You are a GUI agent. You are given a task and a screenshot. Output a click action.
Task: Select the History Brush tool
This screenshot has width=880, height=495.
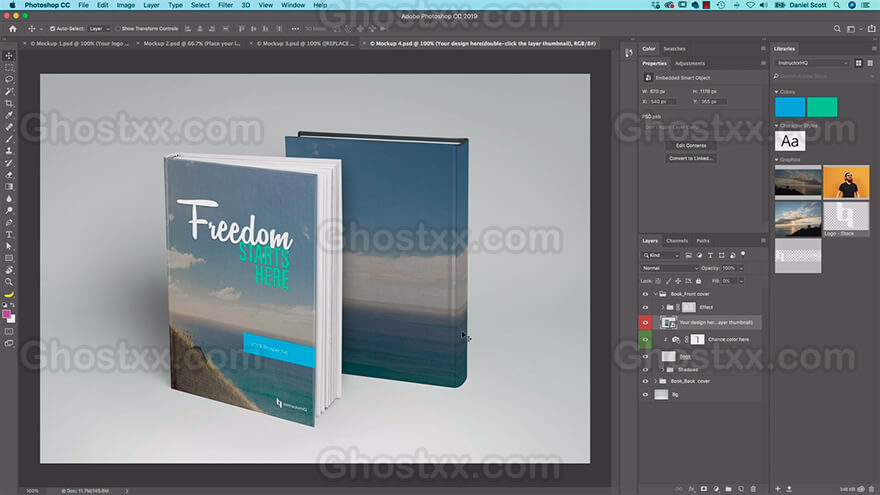coord(9,163)
